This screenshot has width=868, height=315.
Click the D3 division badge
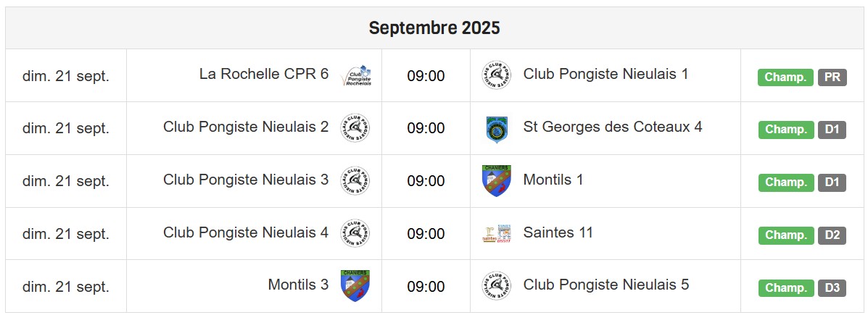(x=832, y=288)
